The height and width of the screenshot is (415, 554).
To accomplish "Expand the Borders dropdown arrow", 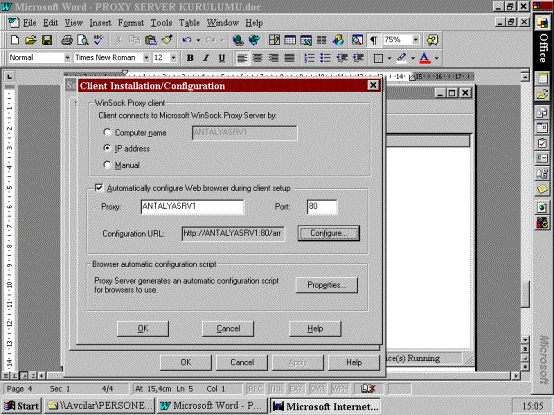I will [389, 58].
